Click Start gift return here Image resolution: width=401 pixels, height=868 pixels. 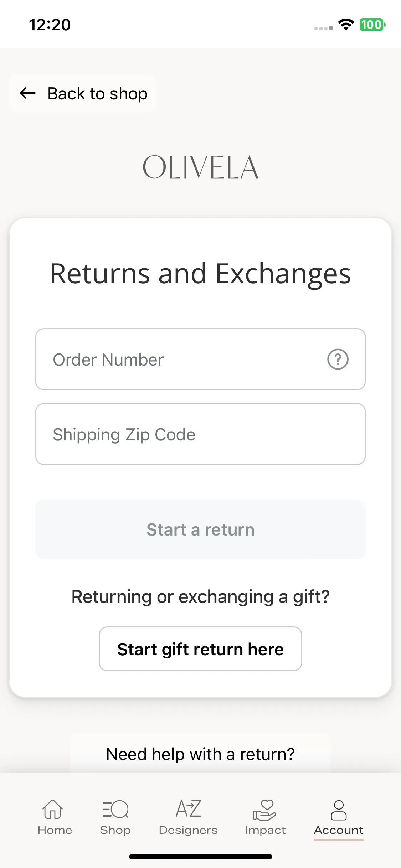(x=200, y=649)
